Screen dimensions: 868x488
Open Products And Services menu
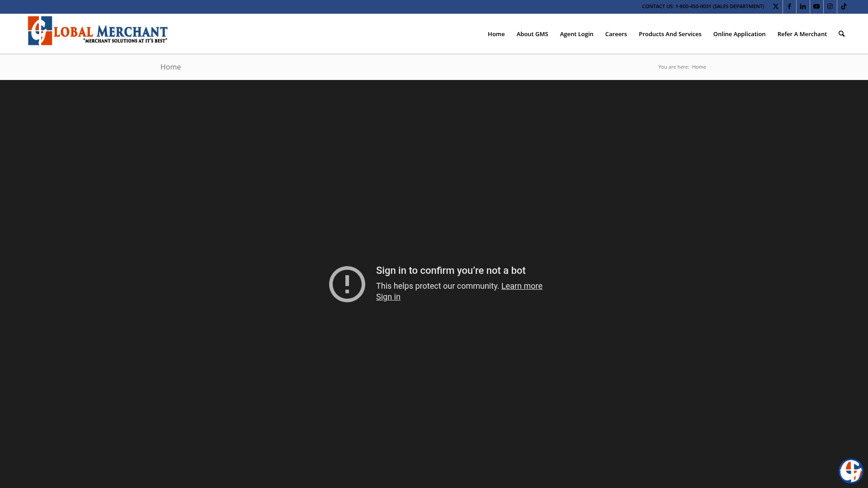pyautogui.click(x=670, y=34)
